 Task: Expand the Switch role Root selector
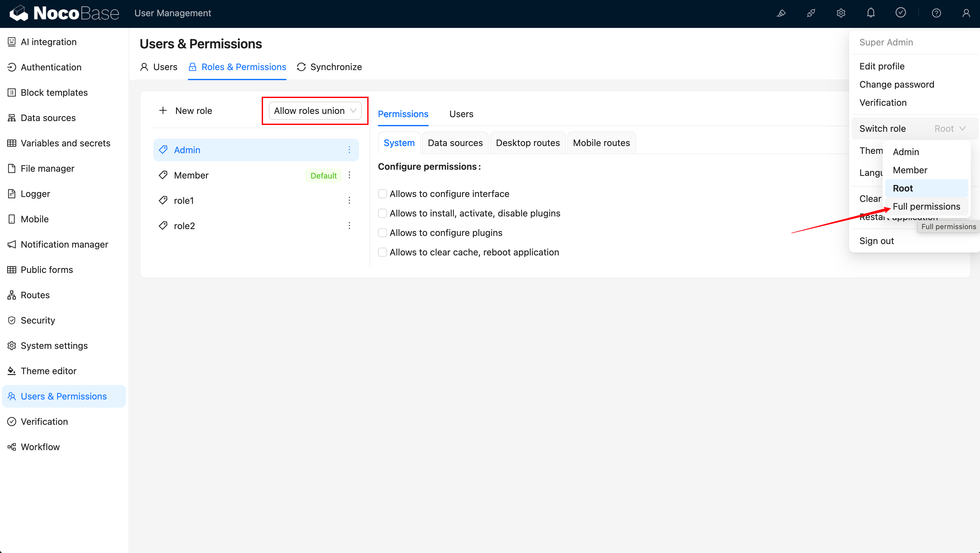(x=949, y=129)
